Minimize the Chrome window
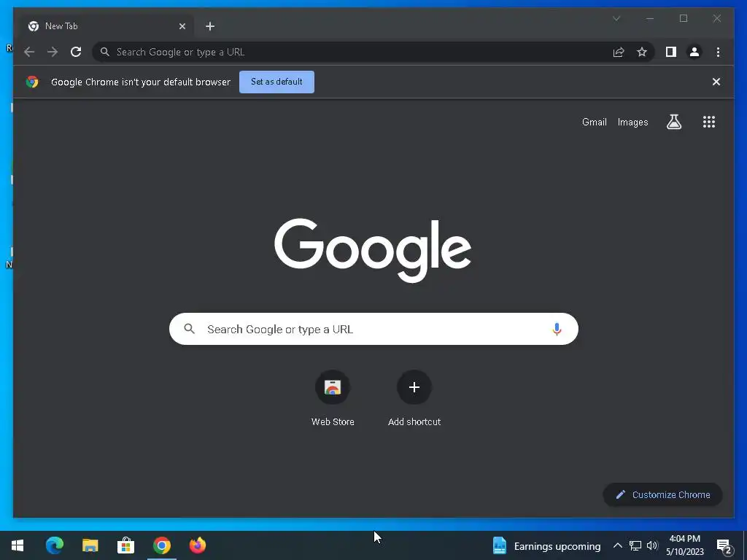The height and width of the screenshot is (560, 747). (x=650, y=18)
